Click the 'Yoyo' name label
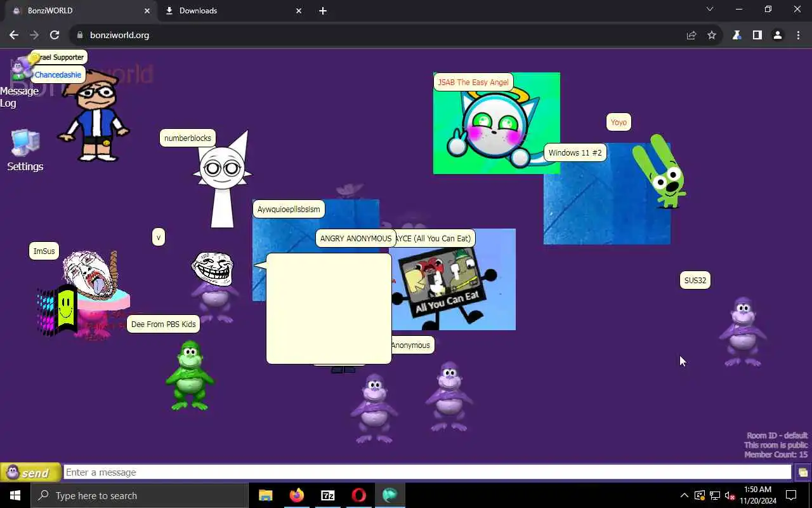 (x=619, y=123)
